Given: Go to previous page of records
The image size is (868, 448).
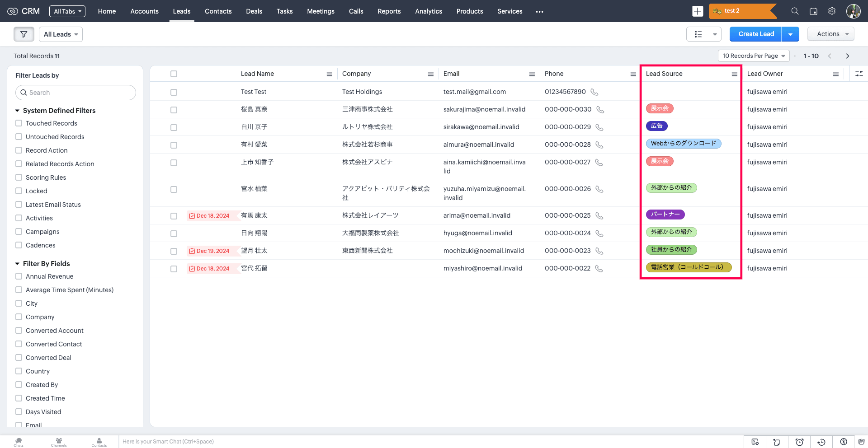Looking at the screenshot, I should click(830, 56).
